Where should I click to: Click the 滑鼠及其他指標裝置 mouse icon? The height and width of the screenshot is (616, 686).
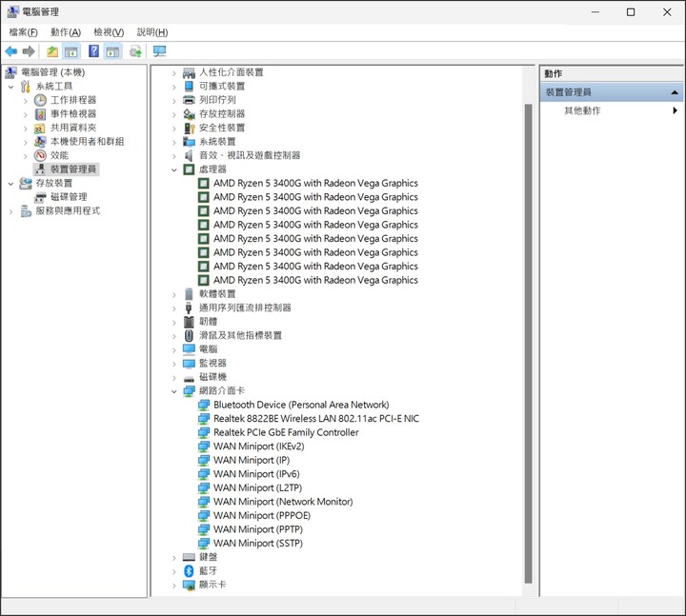pos(189,336)
